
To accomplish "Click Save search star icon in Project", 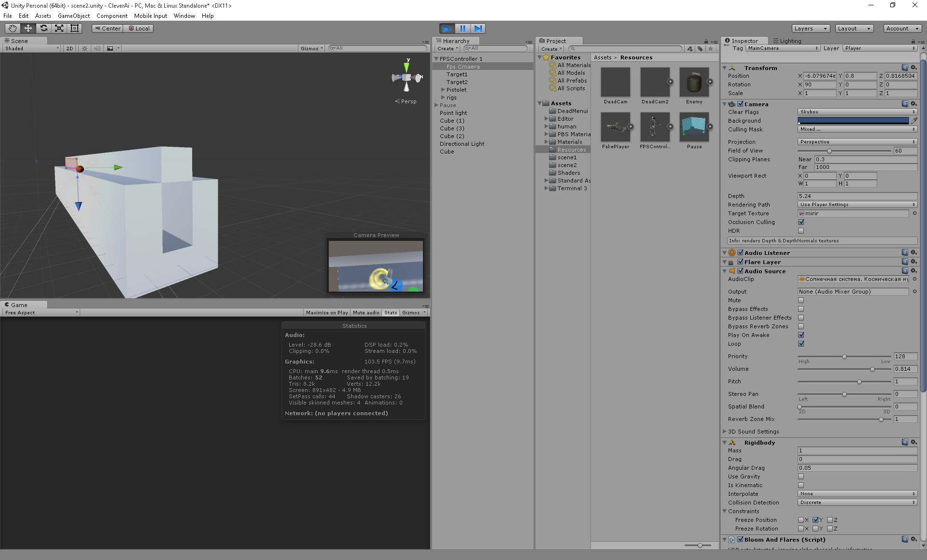I will [x=711, y=49].
